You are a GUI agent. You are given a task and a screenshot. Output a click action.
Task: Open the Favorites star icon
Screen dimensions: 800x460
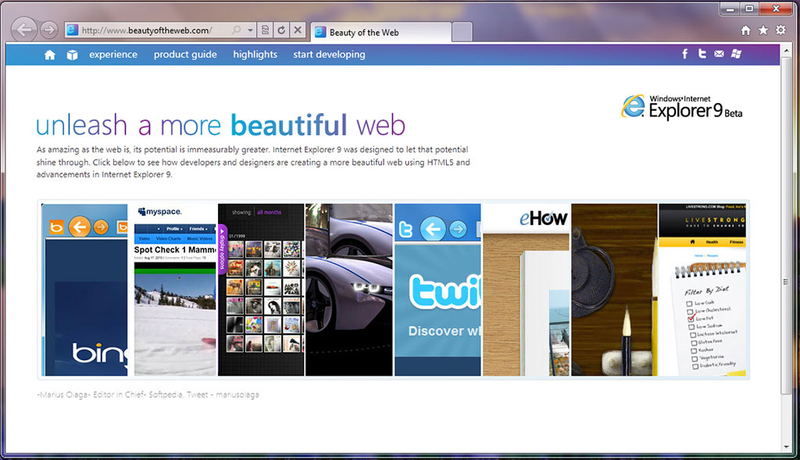(x=763, y=30)
